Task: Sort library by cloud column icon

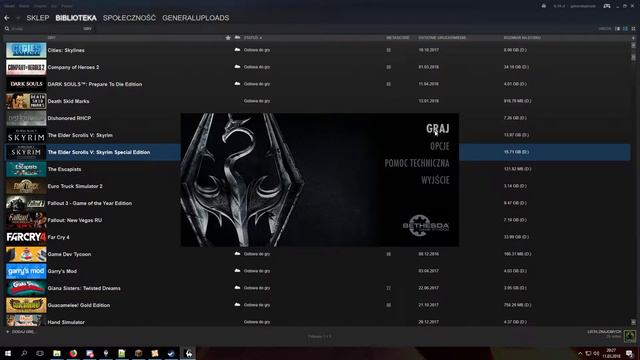Action: coord(237,38)
